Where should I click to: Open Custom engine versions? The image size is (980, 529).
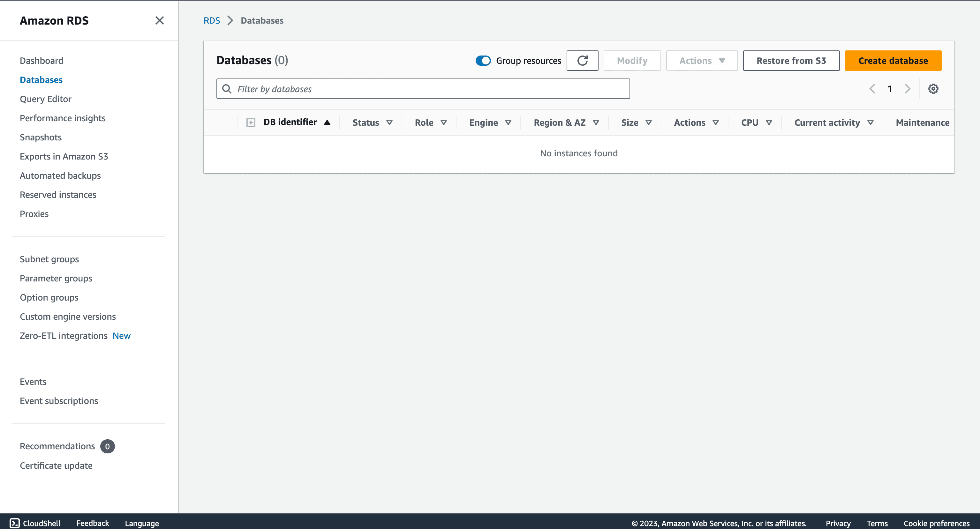68,317
